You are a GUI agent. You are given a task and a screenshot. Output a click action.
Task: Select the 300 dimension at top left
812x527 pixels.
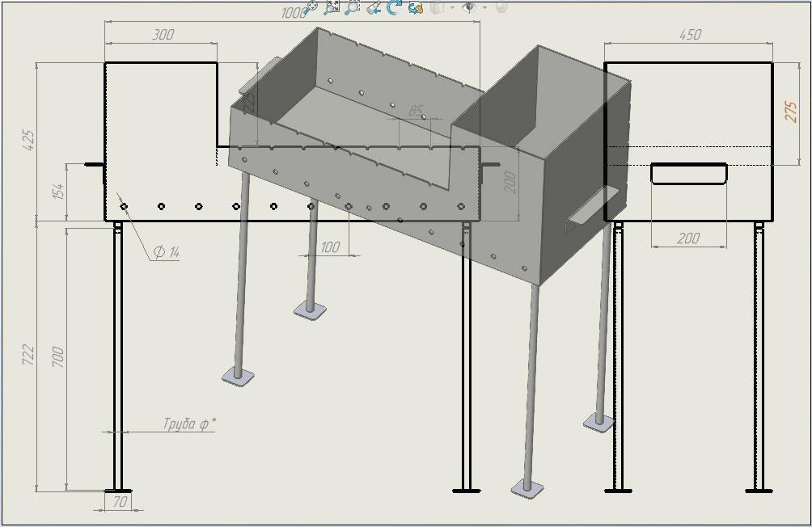pos(163,35)
